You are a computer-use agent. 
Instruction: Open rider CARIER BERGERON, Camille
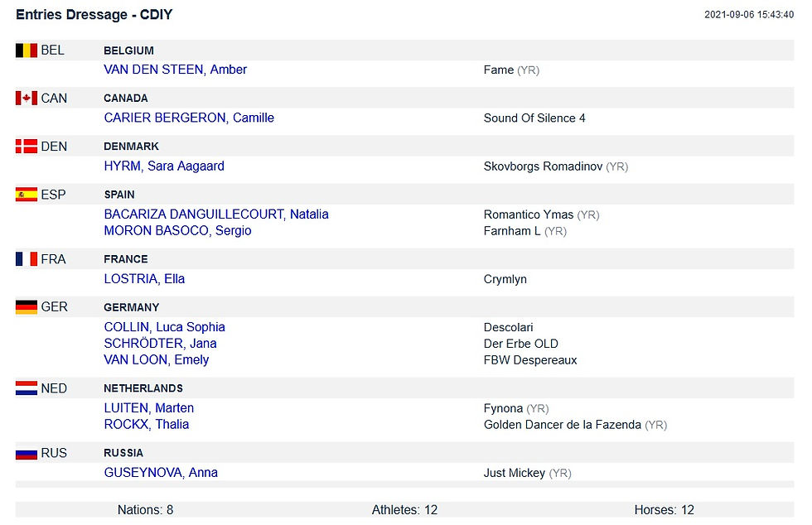pyautogui.click(x=189, y=118)
